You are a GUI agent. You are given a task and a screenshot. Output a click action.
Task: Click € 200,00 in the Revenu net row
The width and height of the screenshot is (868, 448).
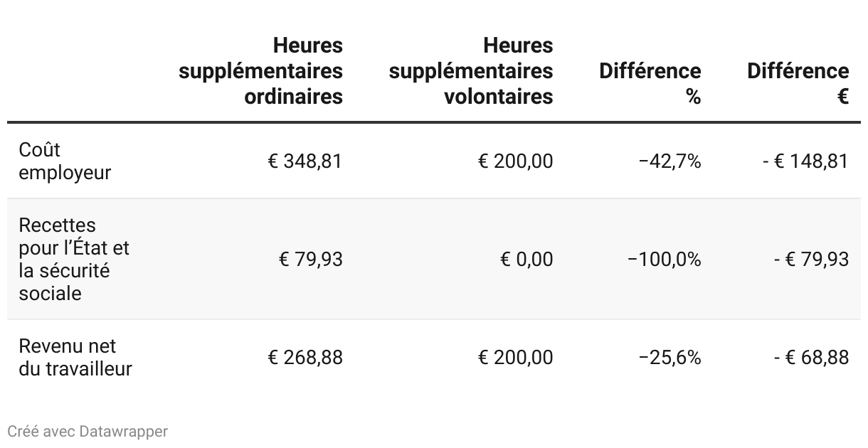[x=515, y=357]
